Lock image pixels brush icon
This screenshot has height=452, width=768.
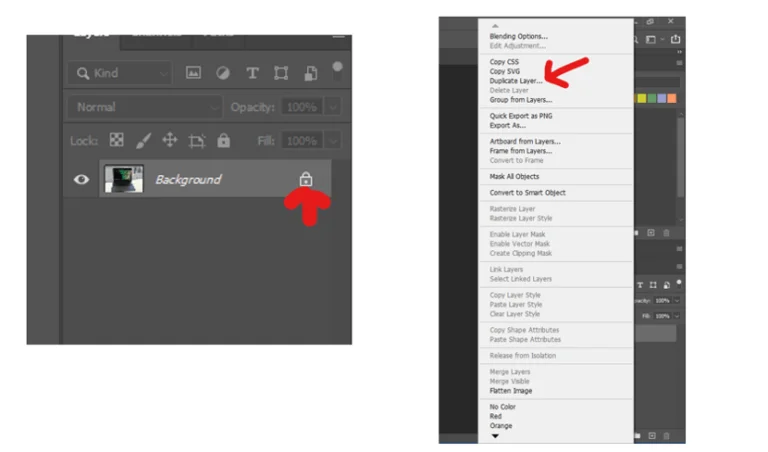[144, 141]
